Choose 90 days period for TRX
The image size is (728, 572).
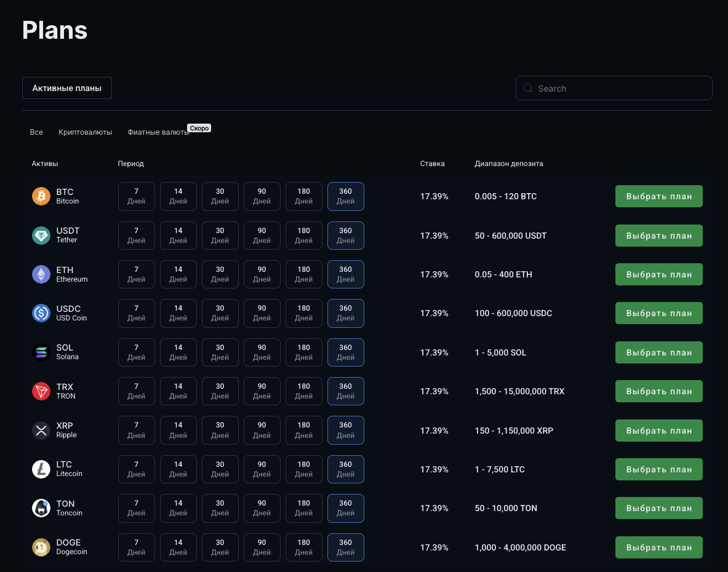262,391
